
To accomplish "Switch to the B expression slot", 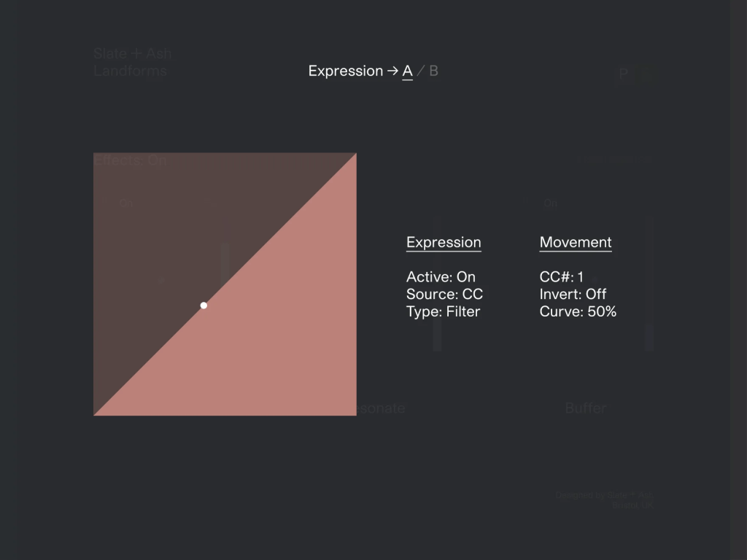I will [x=433, y=71].
